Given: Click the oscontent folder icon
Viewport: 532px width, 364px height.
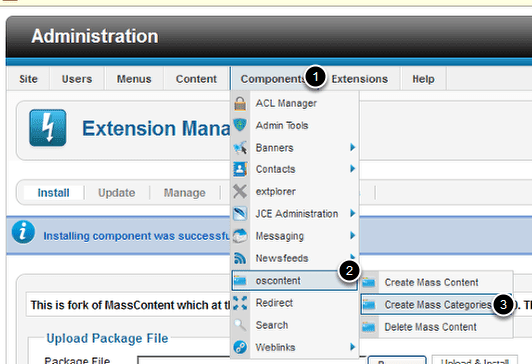Looking at the screenshot, I should pyautogui.click(x=240, y=281).
